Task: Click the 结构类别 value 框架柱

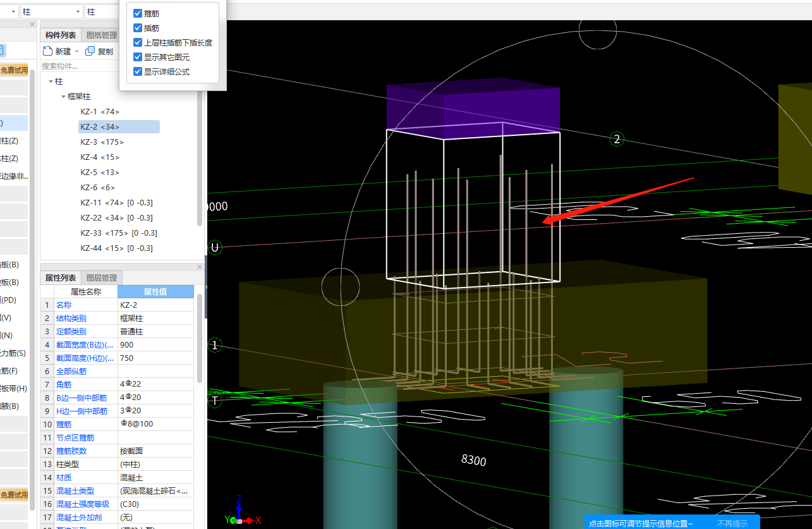Action: pyautogui.click(x=155, y=319)
